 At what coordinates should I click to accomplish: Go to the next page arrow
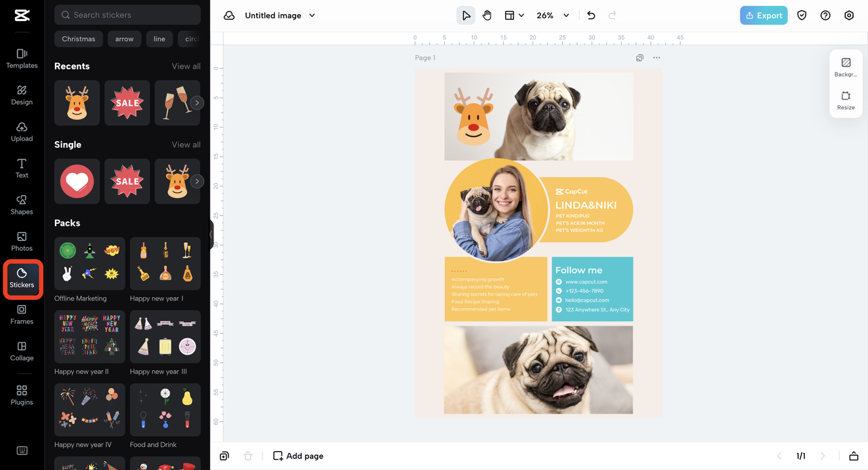point(823,456)
